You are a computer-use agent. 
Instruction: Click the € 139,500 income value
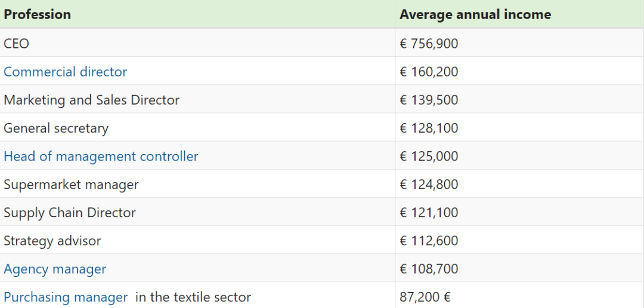click(429, 100)
